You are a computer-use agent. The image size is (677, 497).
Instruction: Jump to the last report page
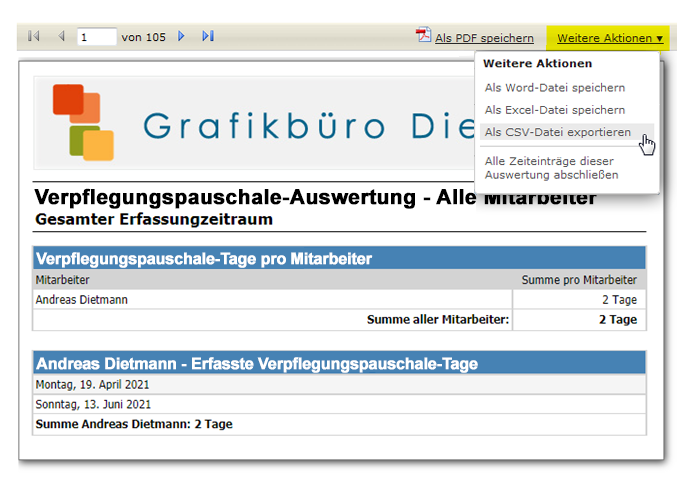208,37
